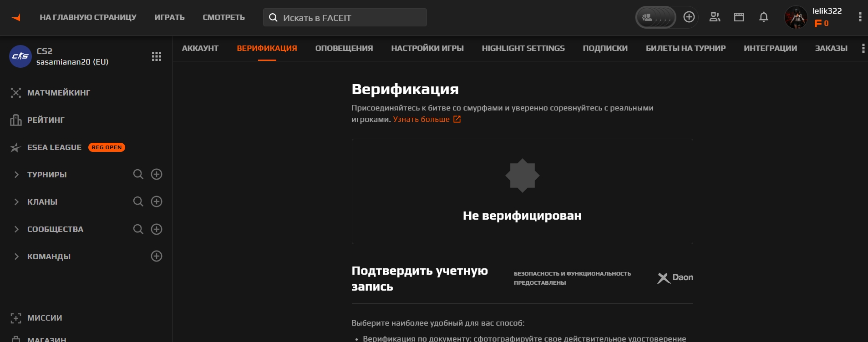Open the Настройки игры tab
Viewport: 868px width, 342px height.
coord(427,48)
